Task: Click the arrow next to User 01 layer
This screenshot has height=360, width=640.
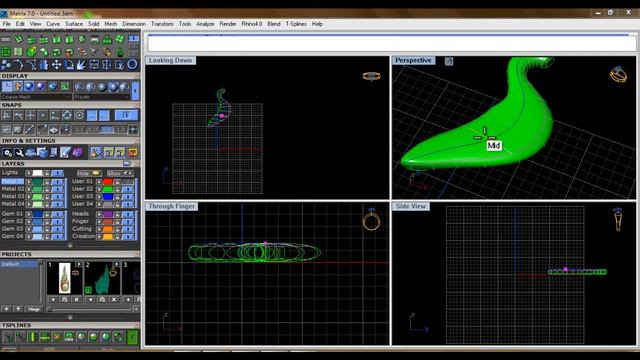Action: point(99,182)
